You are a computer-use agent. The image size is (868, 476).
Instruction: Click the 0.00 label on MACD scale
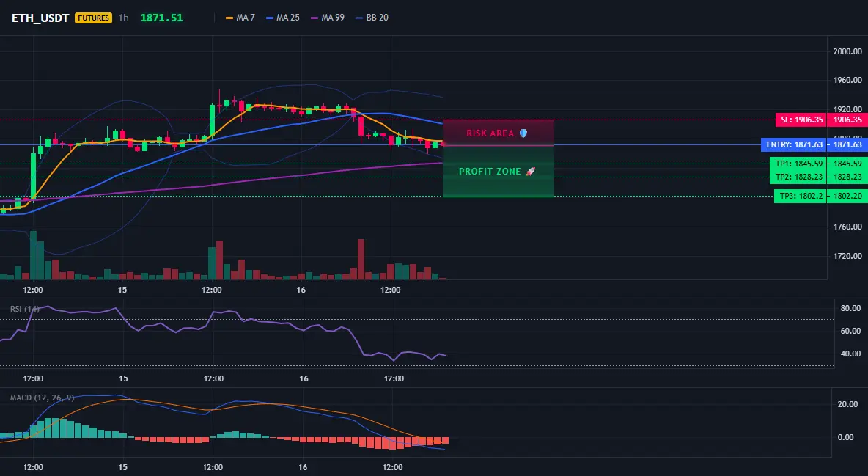pos(845,437)
